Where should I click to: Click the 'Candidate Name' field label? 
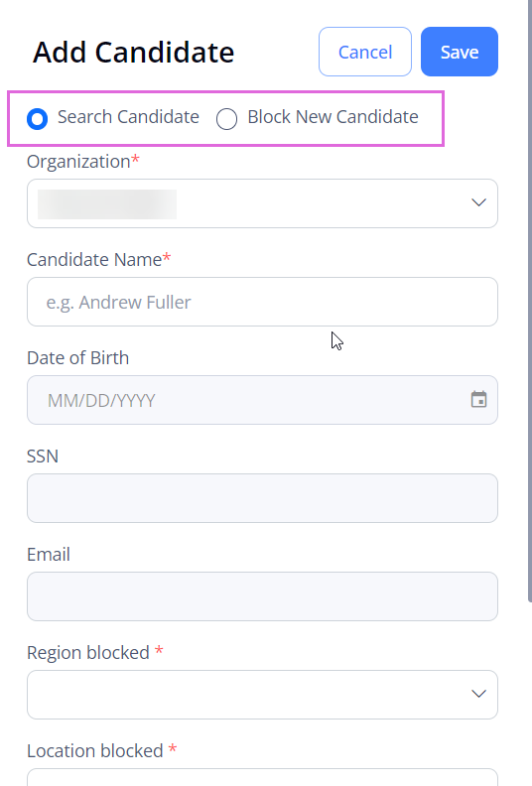94,260
